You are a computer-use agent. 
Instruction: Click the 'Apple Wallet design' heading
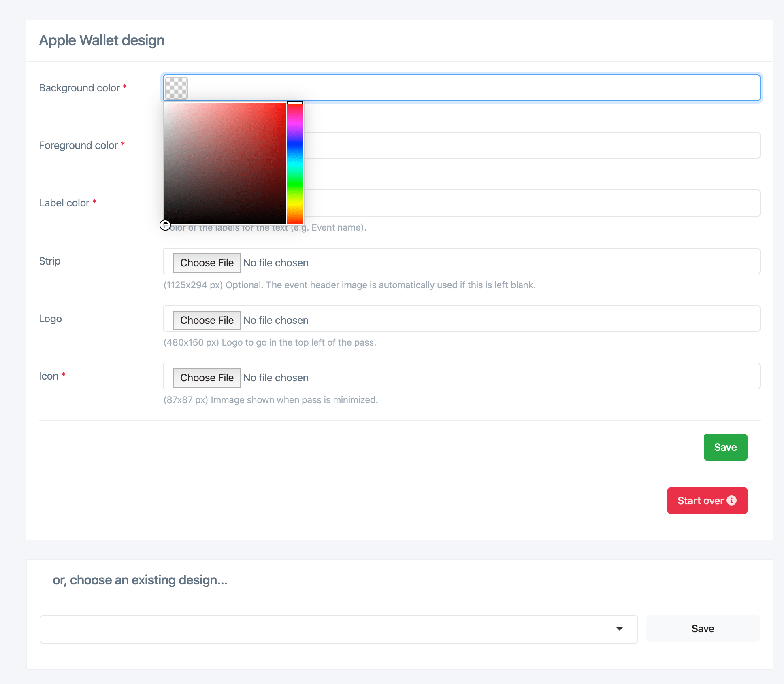102,40
